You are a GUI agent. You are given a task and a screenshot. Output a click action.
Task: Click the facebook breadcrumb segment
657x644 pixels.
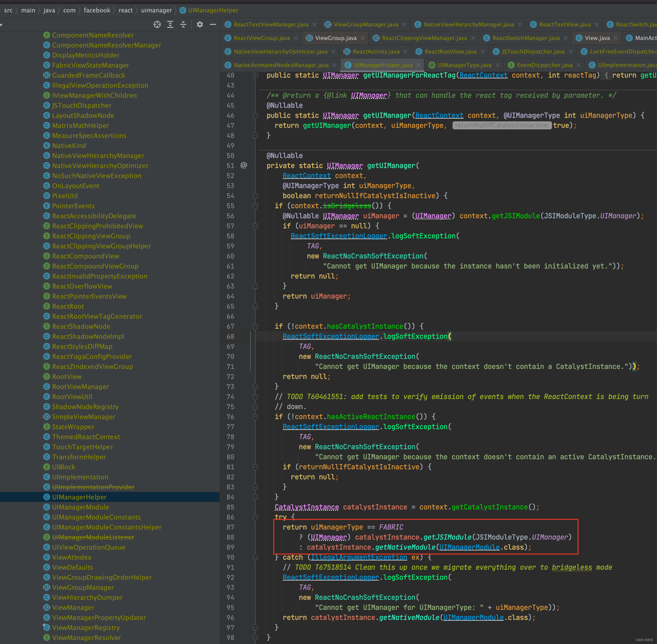[x=97, y=10]
